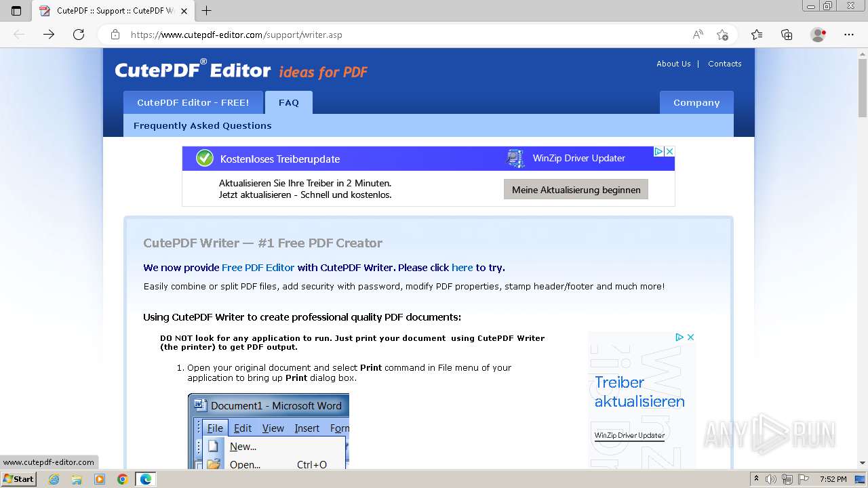Screen dimensions: 868x488
Task: Click the browser Back arrow button
Action: click(19, 35)
